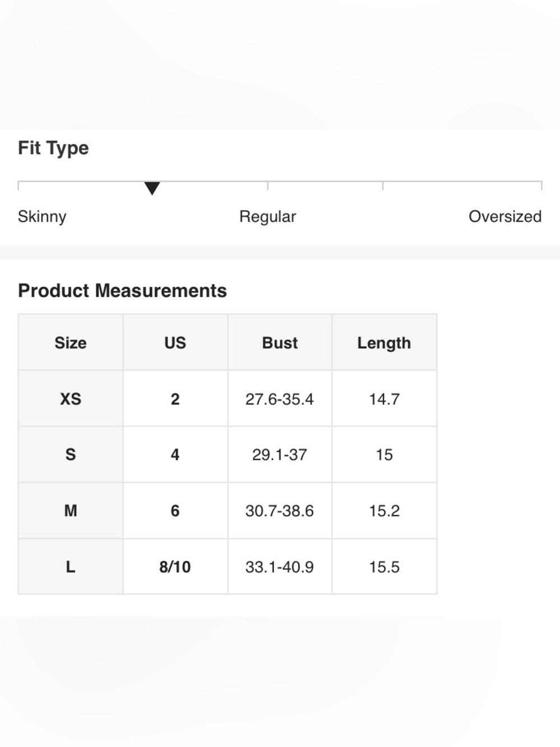Image resolution: width=560 pixels, height=747 pixels.
Task: Click the 14.7 length cell
Action: 384,398
